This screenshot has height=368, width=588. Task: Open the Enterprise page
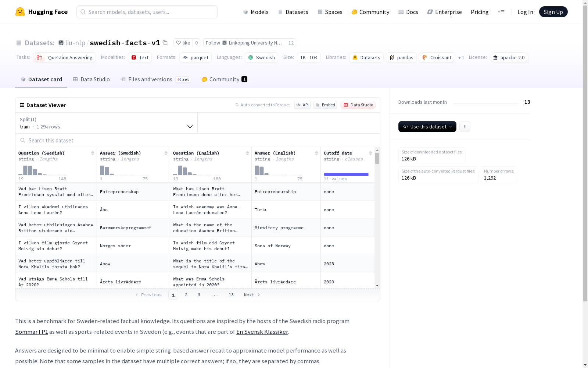445,12
